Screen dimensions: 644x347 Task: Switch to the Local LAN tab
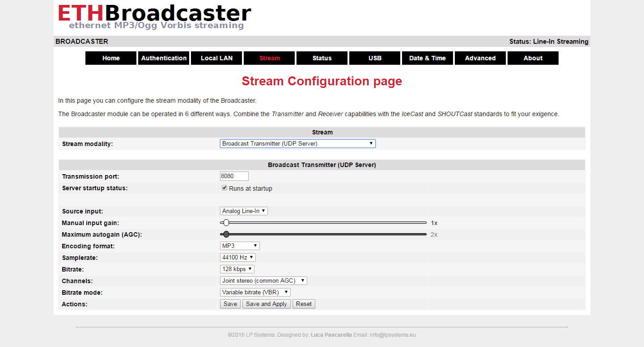click(216, 58)
